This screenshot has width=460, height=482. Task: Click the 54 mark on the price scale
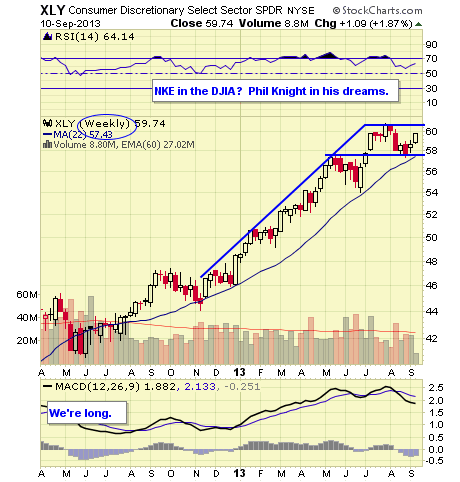click(431, 192)
